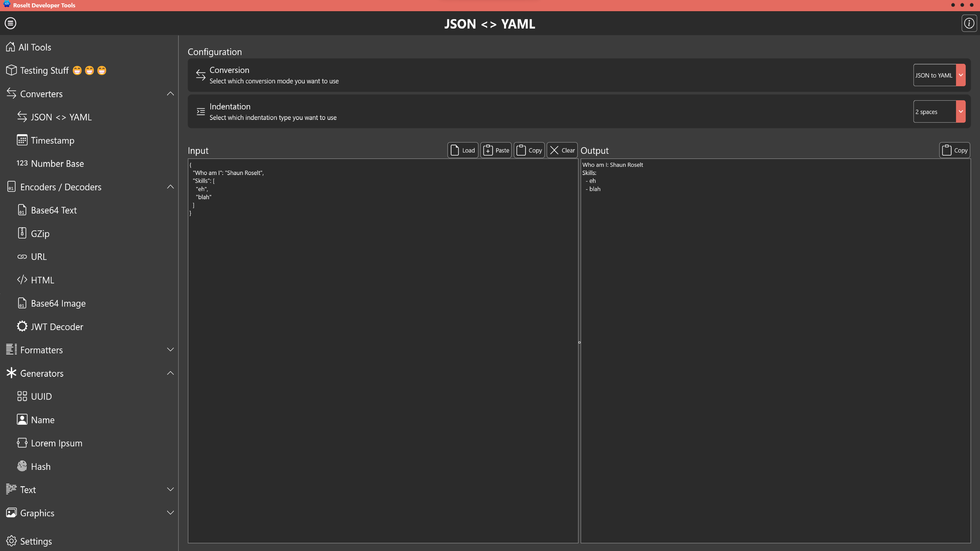Open Settings in the sidebar
Image resolution: width=980 pixels, height=551 pixels.
36,541
